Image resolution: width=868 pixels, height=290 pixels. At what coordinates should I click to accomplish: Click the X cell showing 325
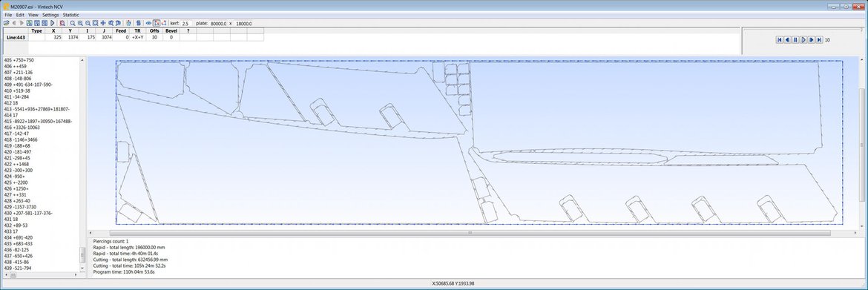pyautogui.click(x=53, y=38)
